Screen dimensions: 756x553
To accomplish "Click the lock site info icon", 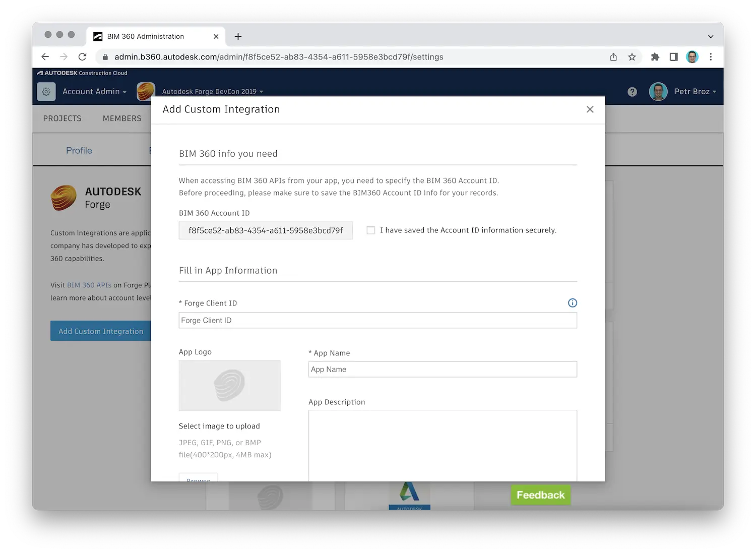I will [x=105, y=57].
